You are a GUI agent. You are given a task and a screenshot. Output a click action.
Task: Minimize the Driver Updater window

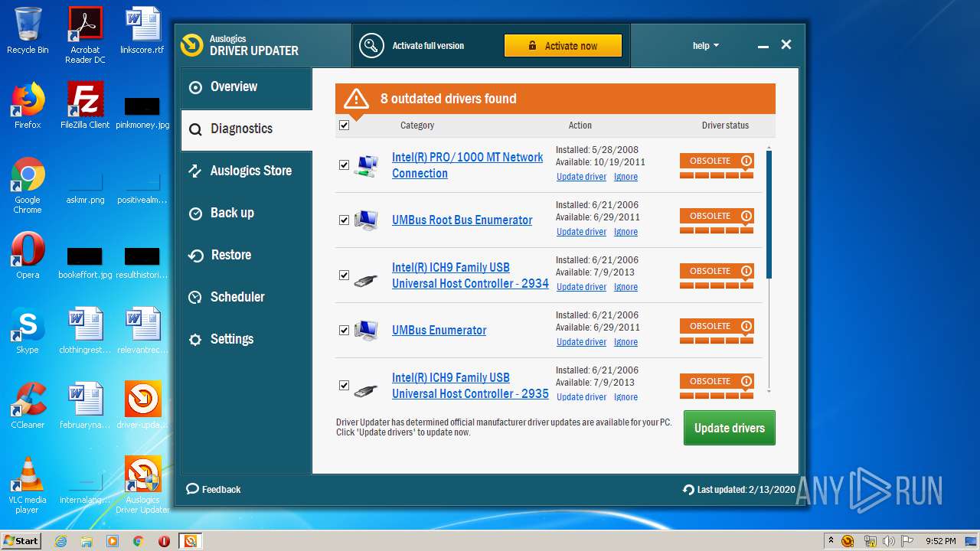tap(763, 46)
